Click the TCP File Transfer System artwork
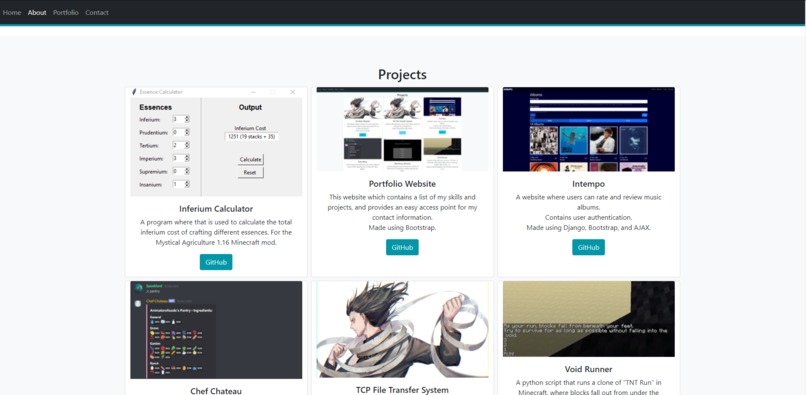 (x=402, y=329)
